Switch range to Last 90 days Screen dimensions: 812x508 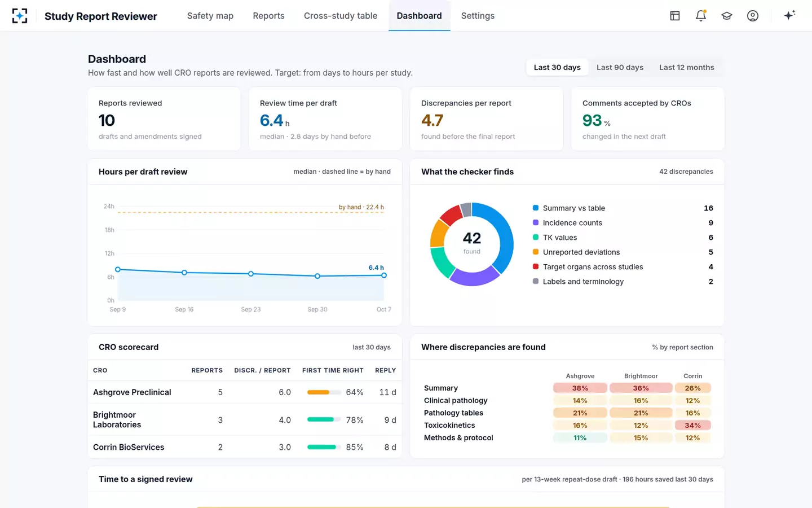click(620, 67)
